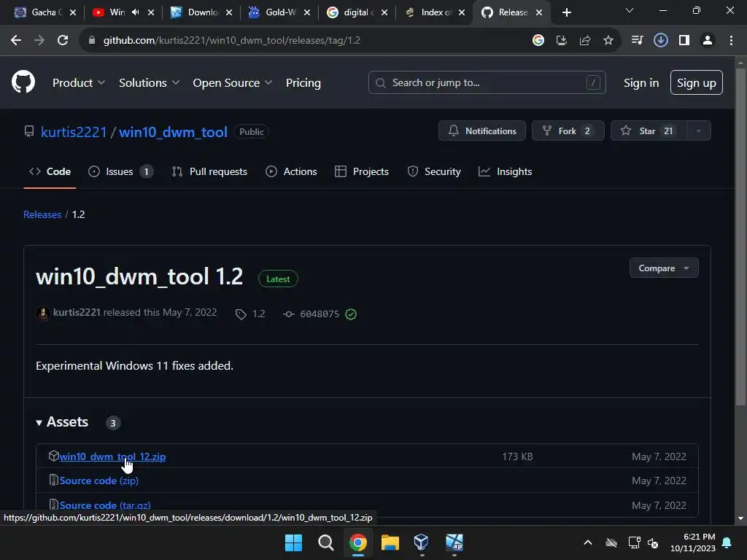The width and height of the screenshot is (747, 560).
Task: Open the media control icon
Action: pyautogui.click(x=637, y=41)
